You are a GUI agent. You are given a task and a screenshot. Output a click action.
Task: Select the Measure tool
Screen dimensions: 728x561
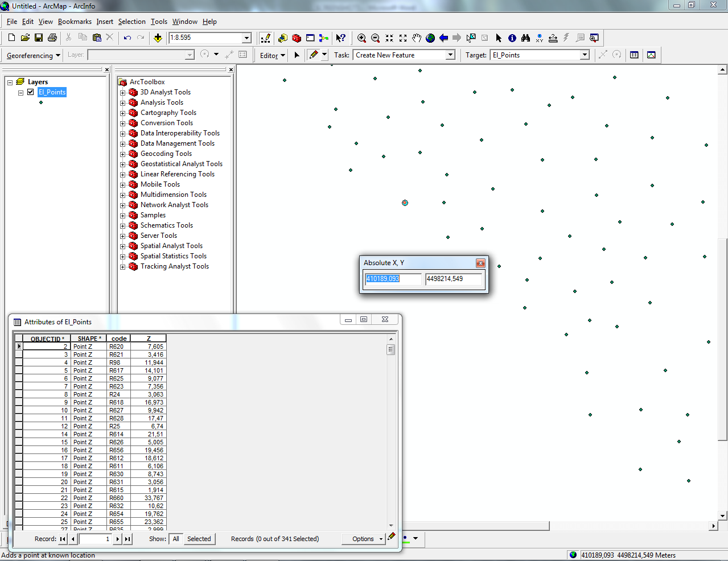(553, 38)
